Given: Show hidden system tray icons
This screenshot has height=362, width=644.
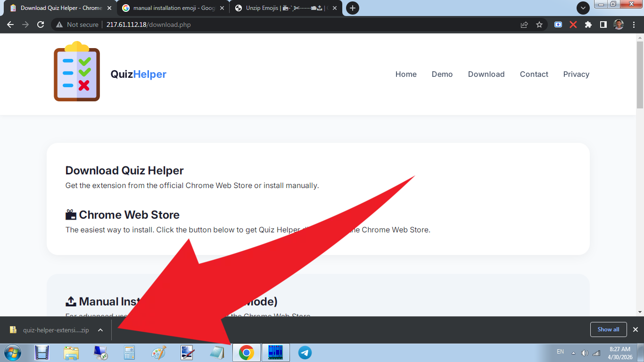Looking at the screenshot, I should (x=574, y=353).
